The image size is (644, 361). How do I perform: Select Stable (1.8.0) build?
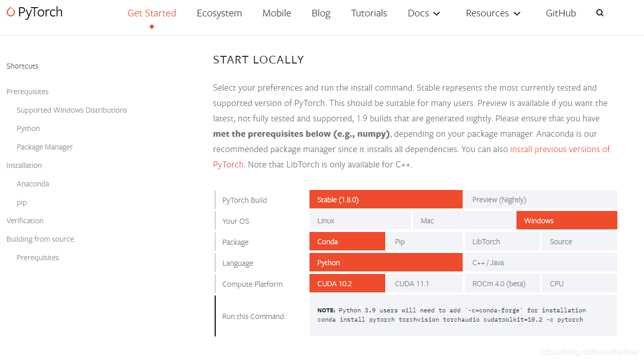coord(386,200)
